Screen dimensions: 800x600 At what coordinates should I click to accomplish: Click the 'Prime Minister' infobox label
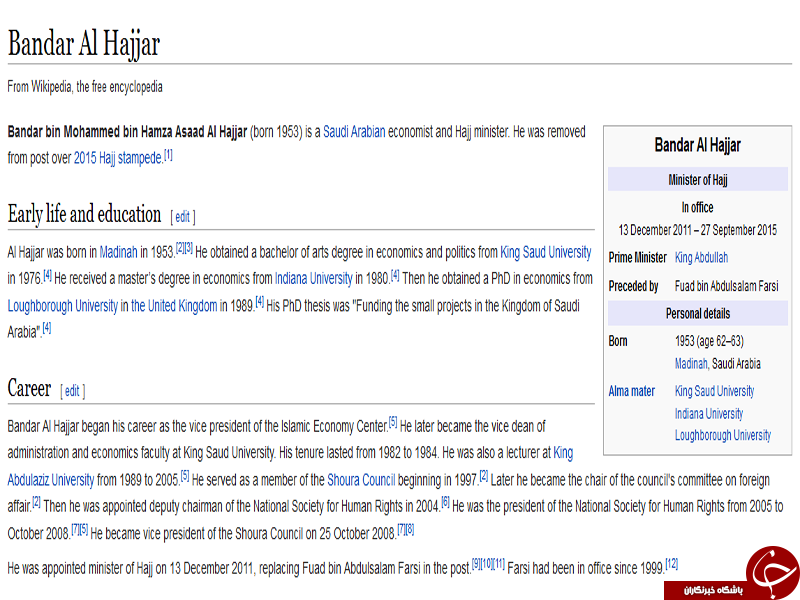638,258
